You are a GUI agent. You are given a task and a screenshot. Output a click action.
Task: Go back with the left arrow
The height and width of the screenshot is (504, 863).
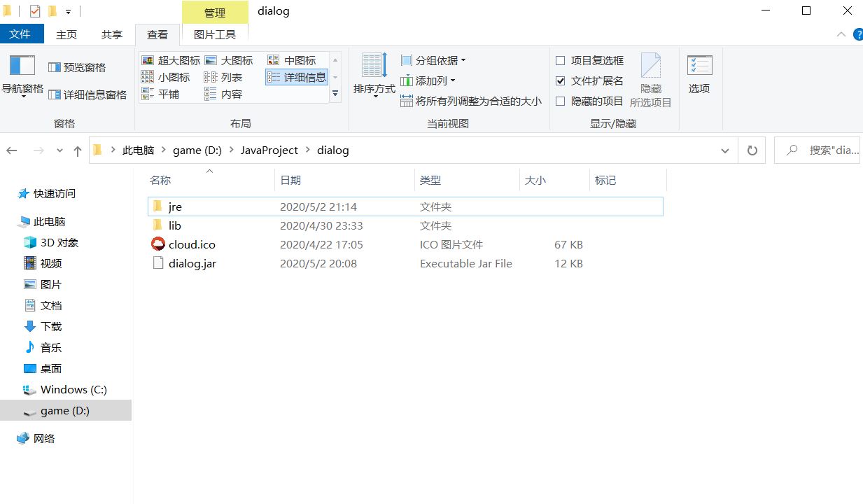(x=12, y=150)
